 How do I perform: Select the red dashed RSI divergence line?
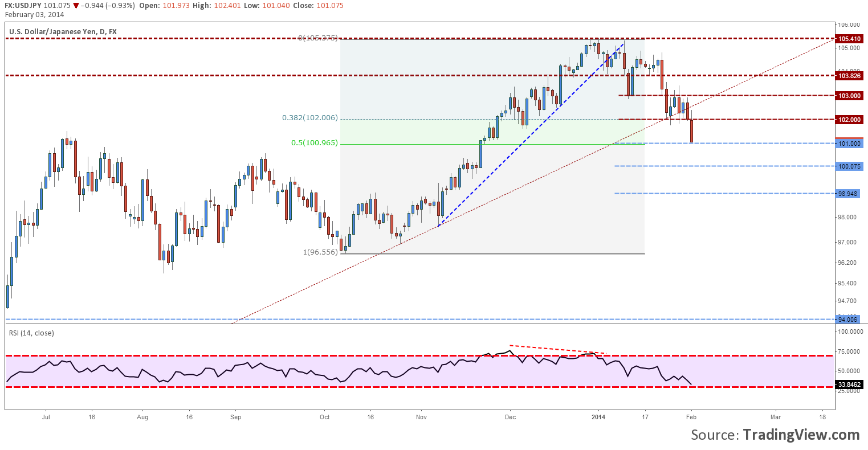[x=557, y=349]
